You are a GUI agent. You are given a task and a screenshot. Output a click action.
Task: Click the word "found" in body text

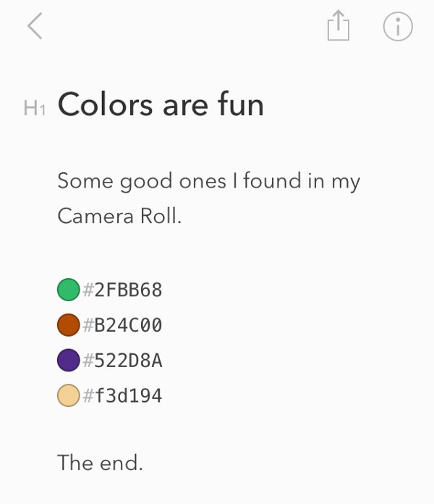271,180
